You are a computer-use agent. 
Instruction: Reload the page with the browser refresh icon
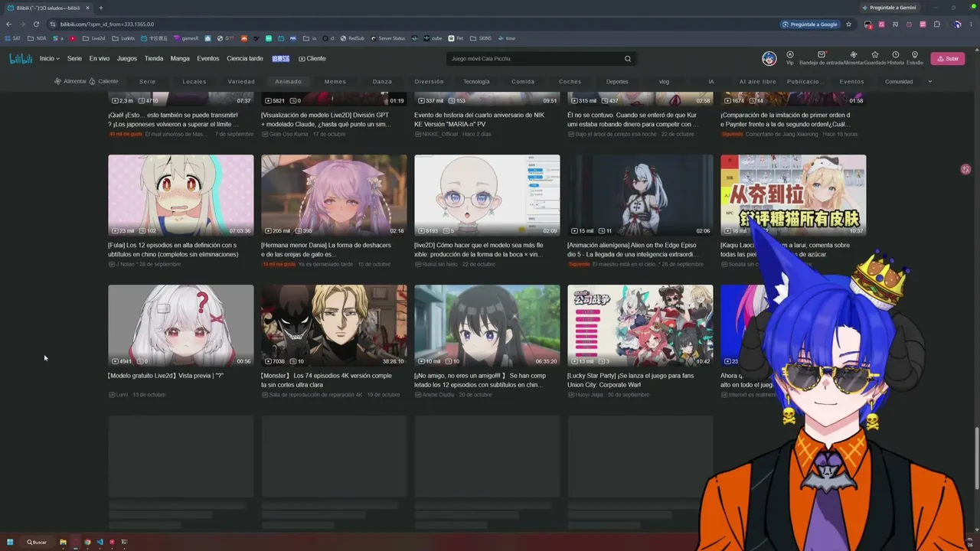(x=36, y=24)
